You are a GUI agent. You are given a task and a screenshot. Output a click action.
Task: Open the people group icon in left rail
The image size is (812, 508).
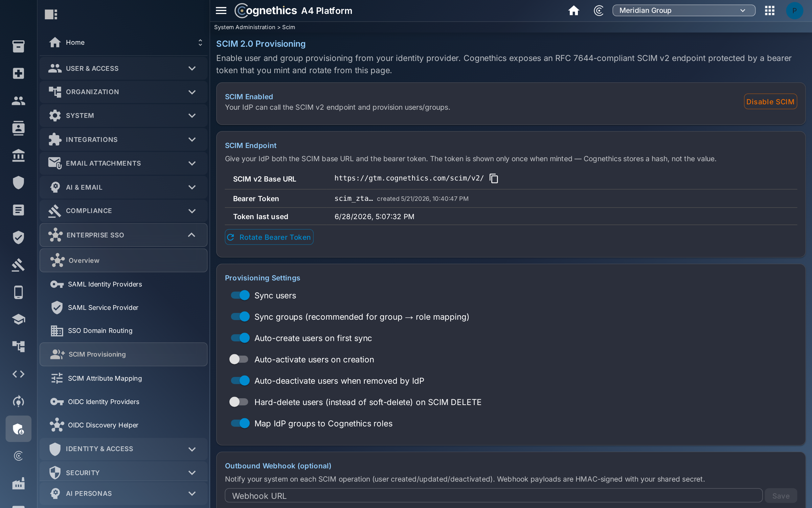pos(18,101)
